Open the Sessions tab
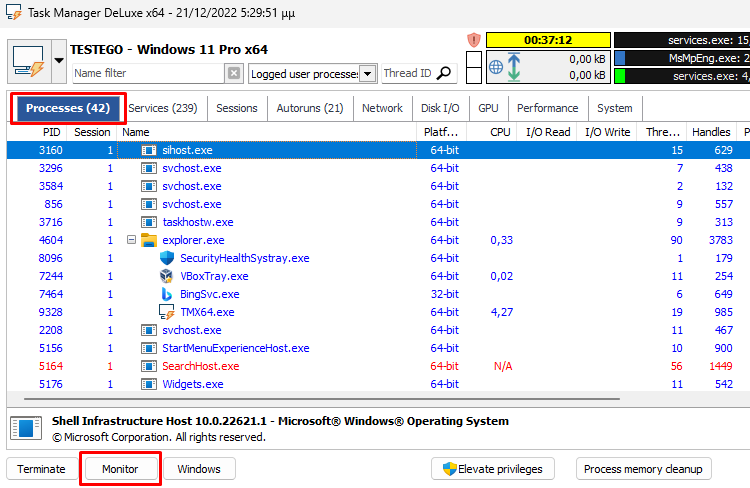 pyautogui.click(x=237, y=108)
